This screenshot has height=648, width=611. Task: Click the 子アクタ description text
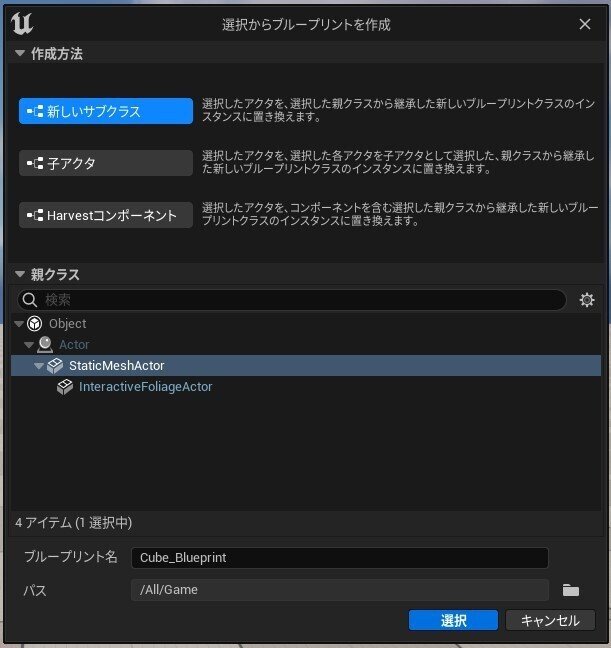coord(399,162)
